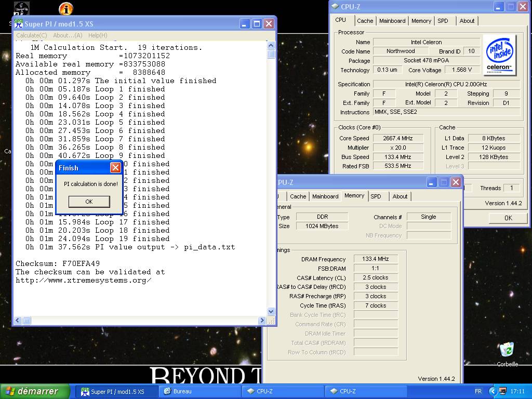This screenshot has width=532, height=399.
Task: Switch to Cache tab in lower CPU-Z window
Action: coord(298,196)
